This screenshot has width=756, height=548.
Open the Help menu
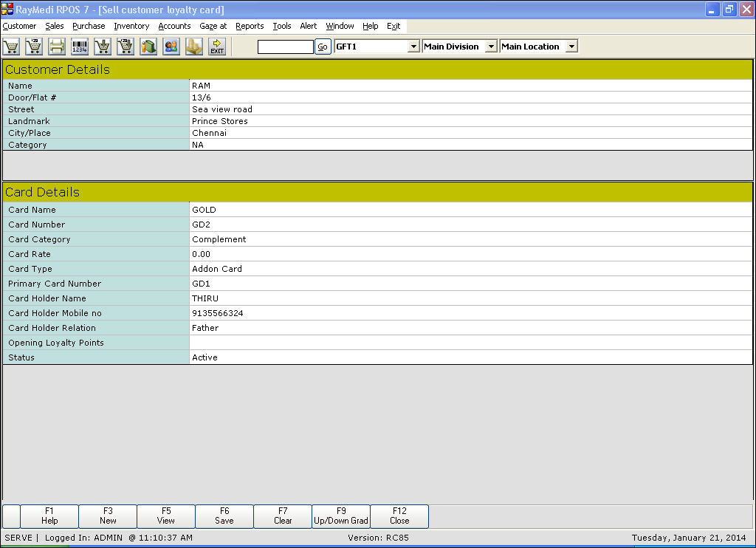coord(371,26)
